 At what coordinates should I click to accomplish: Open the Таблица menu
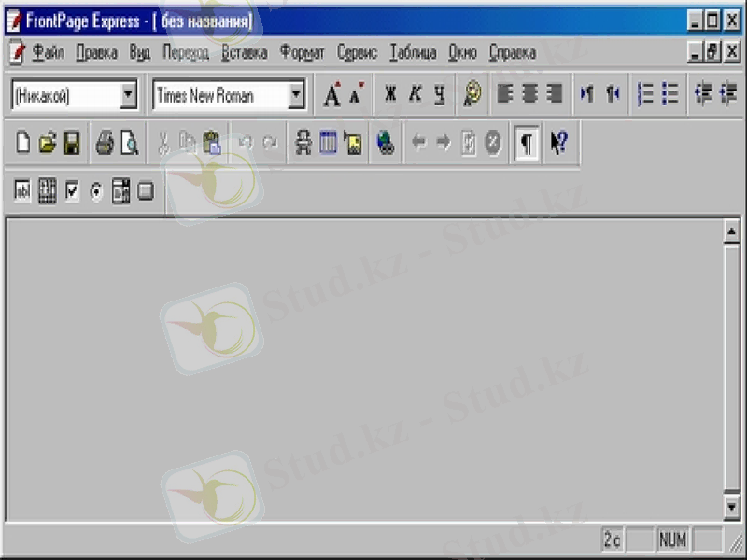[x=413, y=52]
